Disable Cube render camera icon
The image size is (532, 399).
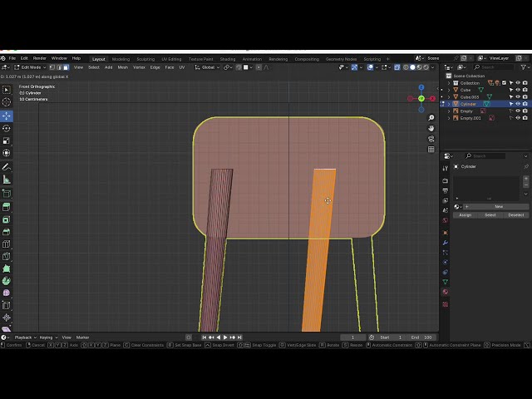[525, 90]
